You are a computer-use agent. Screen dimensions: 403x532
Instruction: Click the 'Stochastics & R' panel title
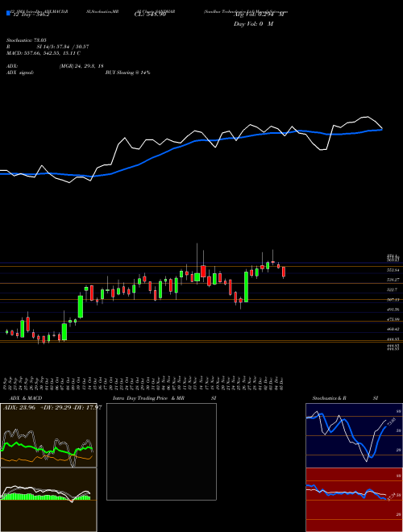point(330,398)
